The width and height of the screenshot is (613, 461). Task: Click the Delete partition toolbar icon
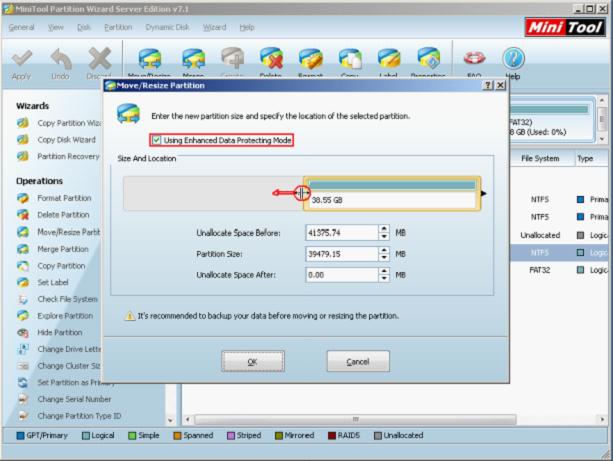pyautogui.click(x=271, y=59)
